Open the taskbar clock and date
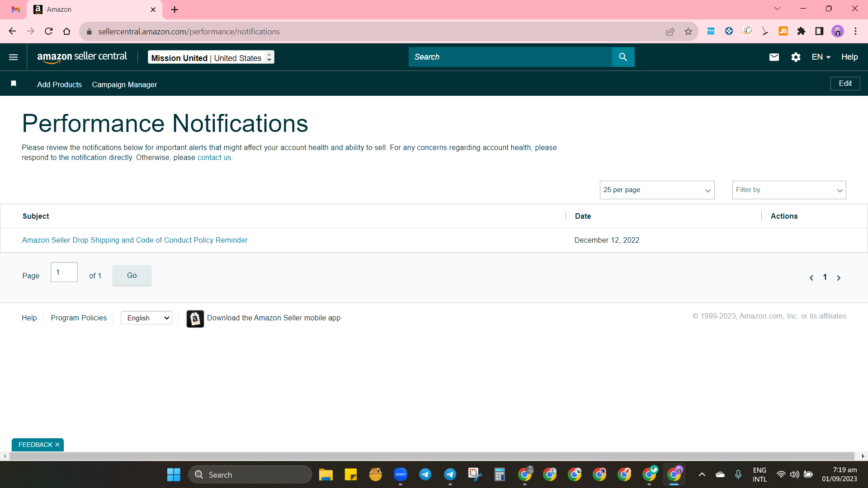The width and height of the screenshot is (868, 488). (840, 474)
